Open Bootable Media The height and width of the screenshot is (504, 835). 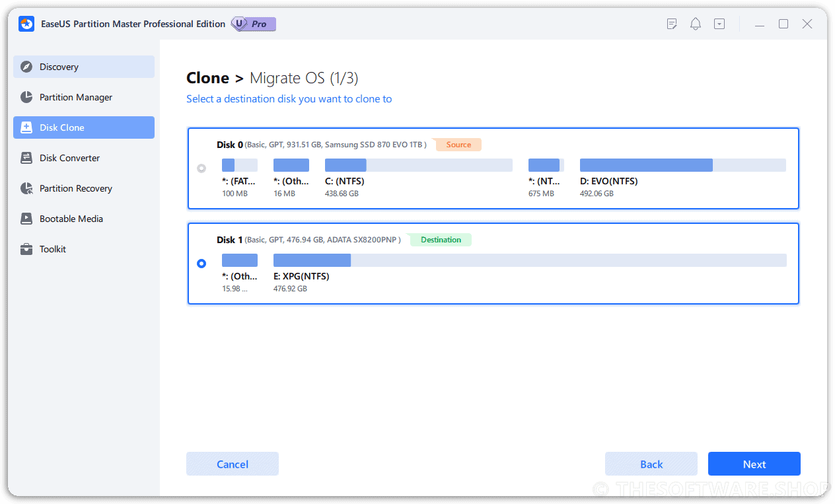(x=84, y=219)
